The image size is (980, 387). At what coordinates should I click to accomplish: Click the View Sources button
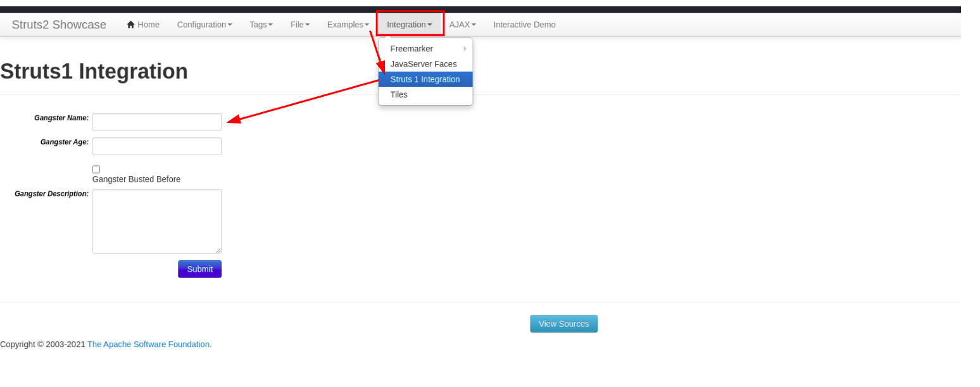click(563, 324)
